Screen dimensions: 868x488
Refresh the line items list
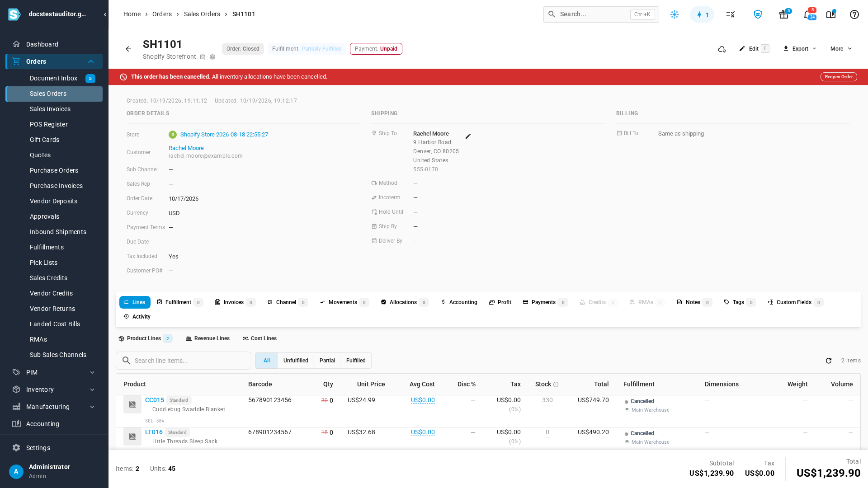pos(829,361)
